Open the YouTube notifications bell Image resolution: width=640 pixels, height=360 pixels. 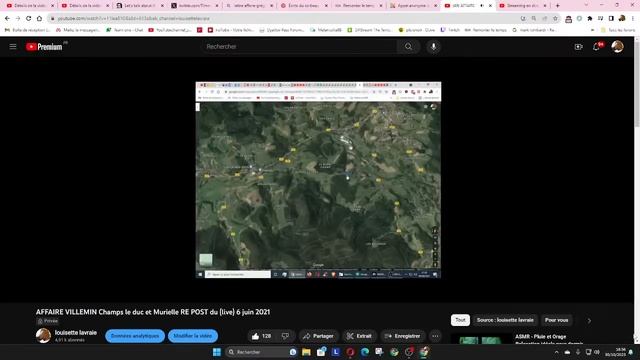pyautogui.click(x=596, y=47)
